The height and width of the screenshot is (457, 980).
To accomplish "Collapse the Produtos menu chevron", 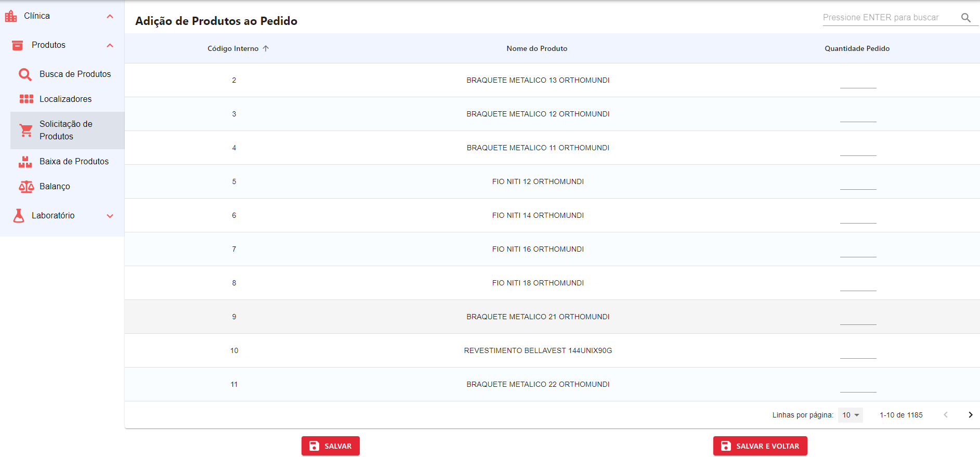I will pyautogui.click(x=110, y=45).
